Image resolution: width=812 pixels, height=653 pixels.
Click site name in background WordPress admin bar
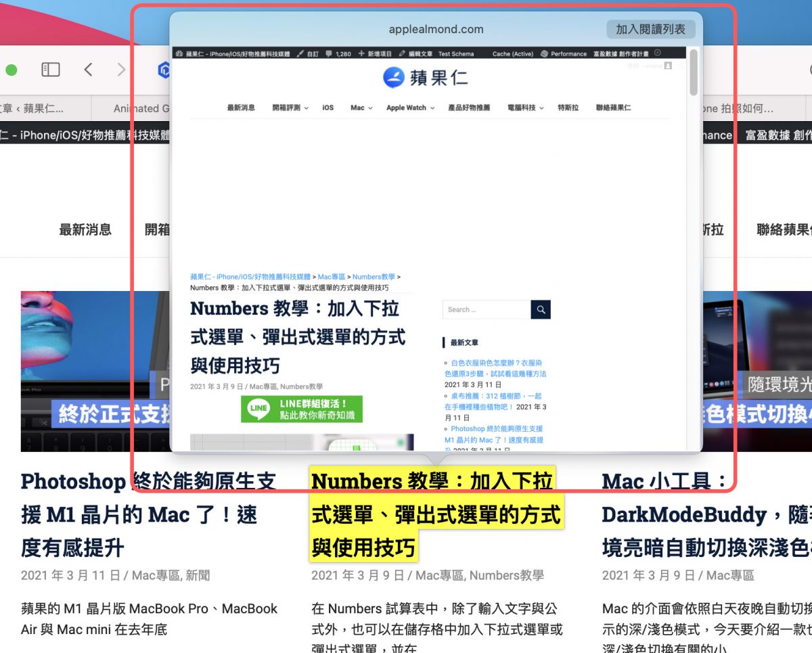[85, 135]
